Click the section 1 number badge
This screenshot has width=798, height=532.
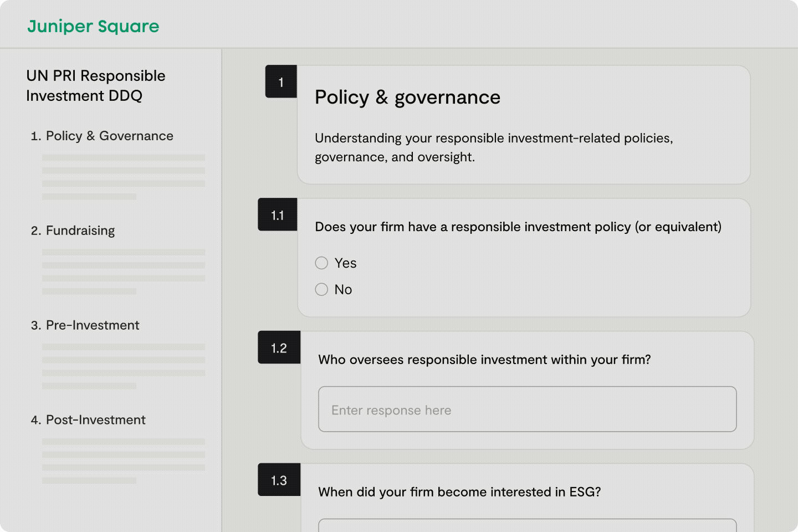pos(281,82)
